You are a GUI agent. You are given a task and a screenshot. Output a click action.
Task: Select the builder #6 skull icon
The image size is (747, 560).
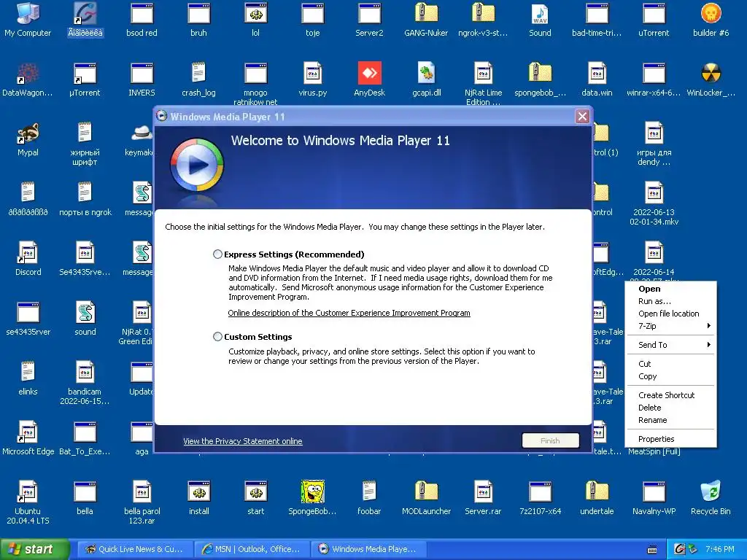tap(711, 19)
